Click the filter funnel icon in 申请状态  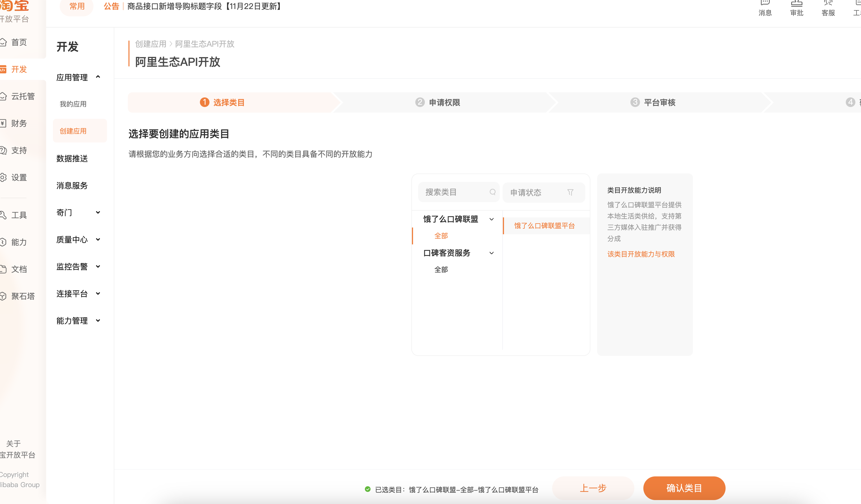(570, 192)
